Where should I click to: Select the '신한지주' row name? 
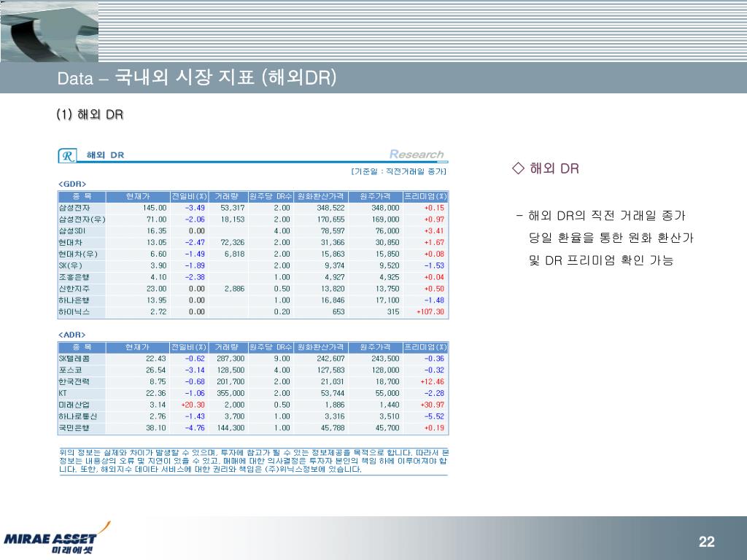(x=74, y=289)
